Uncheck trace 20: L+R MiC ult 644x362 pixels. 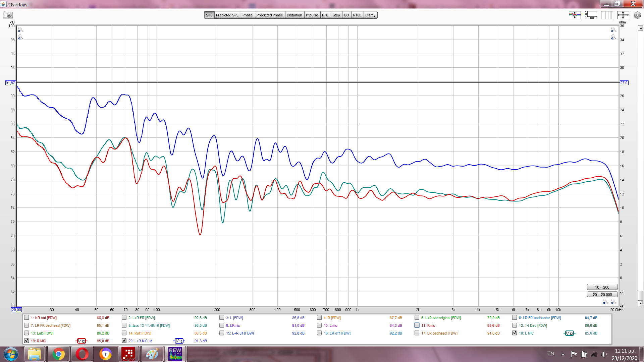click(x=124, y=341)
